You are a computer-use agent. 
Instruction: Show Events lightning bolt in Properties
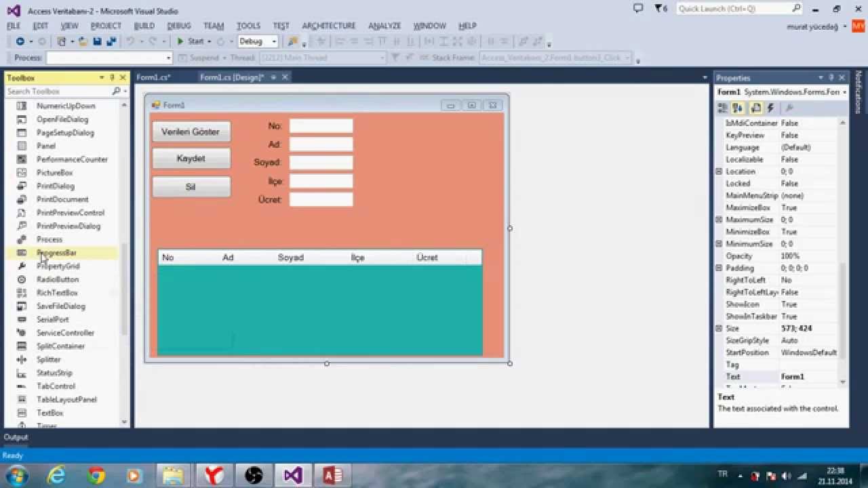pyautogui.click(x=770, y=108)
